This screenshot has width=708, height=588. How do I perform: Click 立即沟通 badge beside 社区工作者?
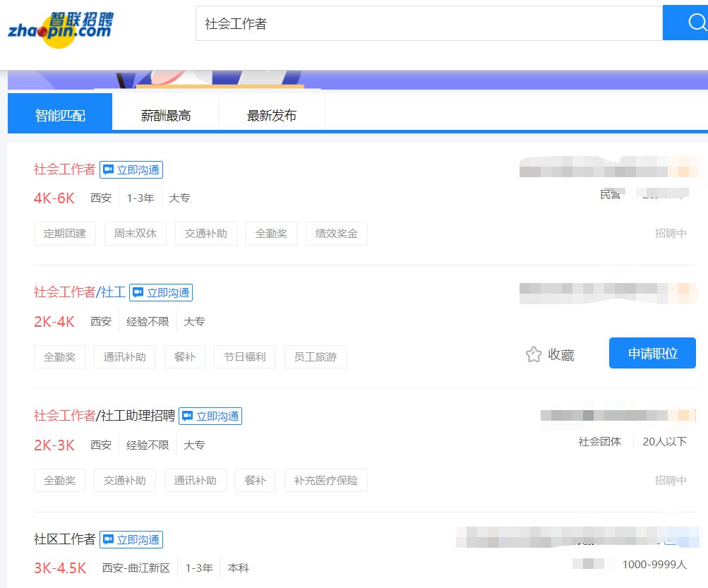tap(131, 539)
